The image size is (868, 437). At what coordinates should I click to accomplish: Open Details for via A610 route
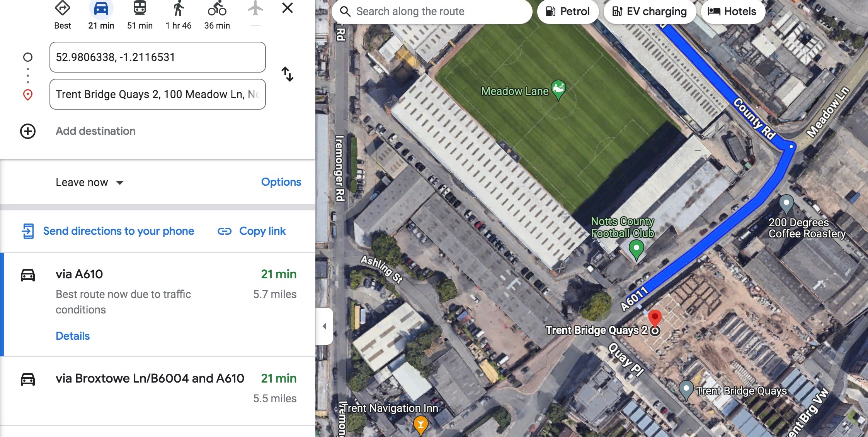pos(73,336)
